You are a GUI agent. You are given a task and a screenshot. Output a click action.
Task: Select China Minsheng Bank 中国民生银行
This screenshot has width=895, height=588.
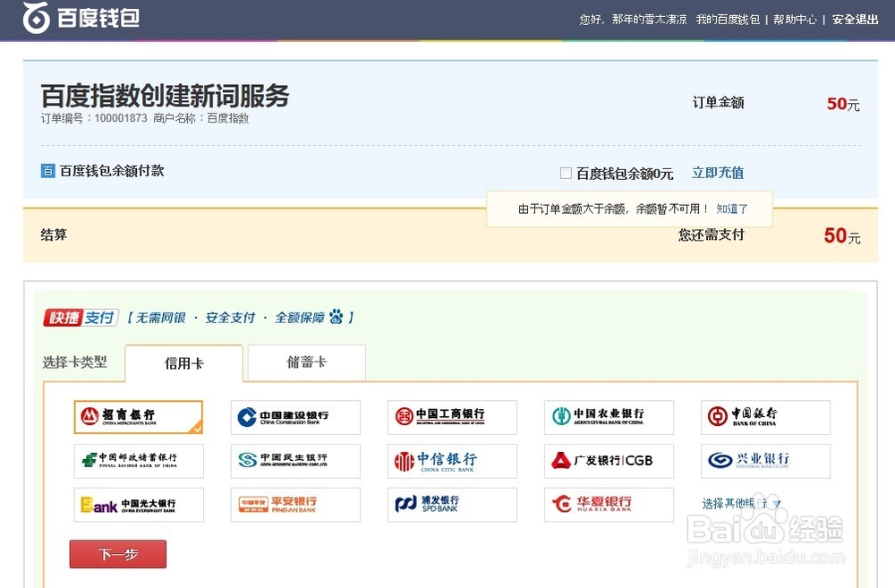click(295, 461)
